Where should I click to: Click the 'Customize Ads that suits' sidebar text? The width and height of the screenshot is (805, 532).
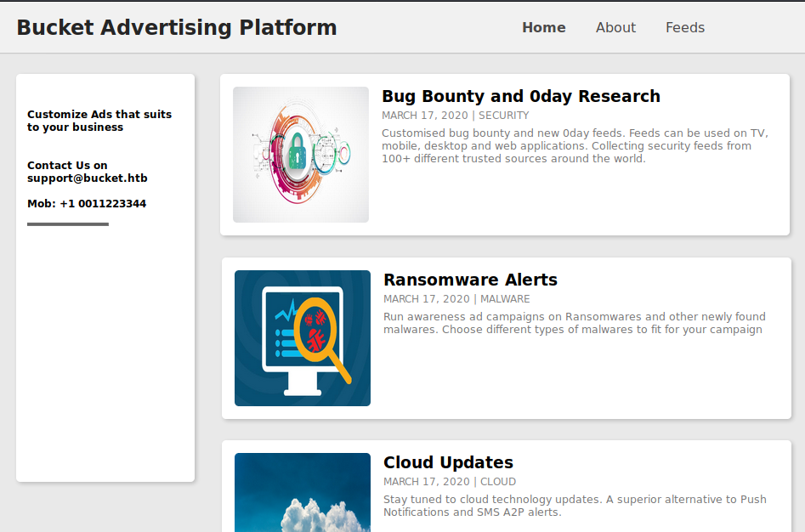(99, 115)
